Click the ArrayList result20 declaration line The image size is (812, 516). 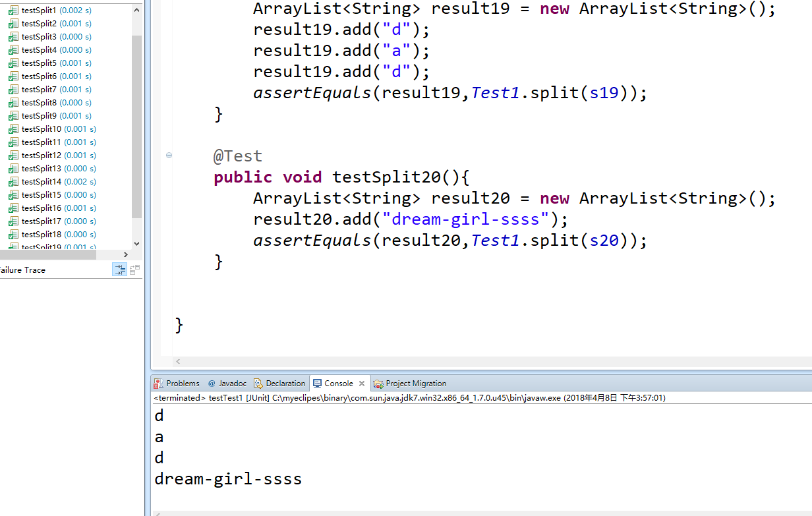(515, 198)
